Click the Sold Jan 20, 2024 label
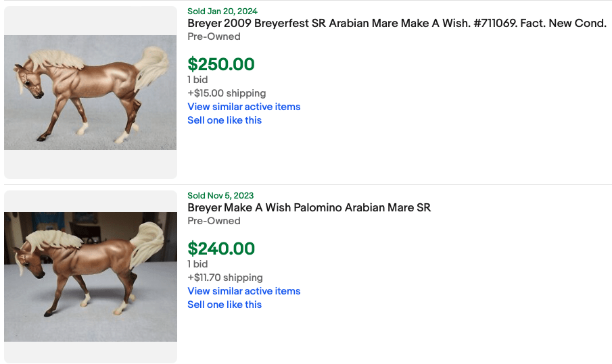612x364 pixels. 222,11
